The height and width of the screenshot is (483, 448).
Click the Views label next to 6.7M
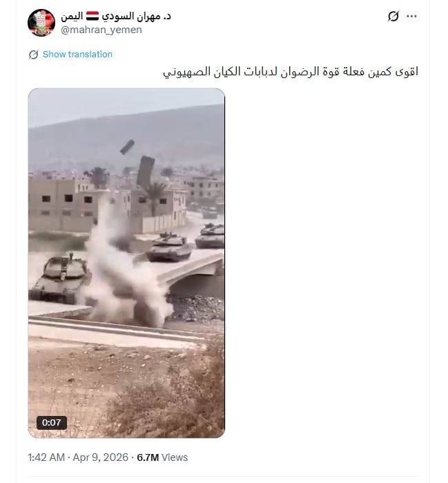point(175,457)
